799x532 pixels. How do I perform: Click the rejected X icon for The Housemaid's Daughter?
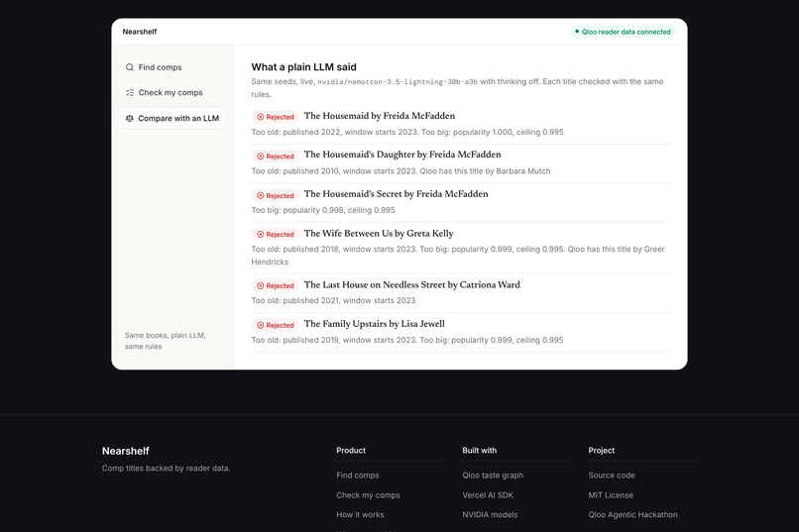pos(261,157)
